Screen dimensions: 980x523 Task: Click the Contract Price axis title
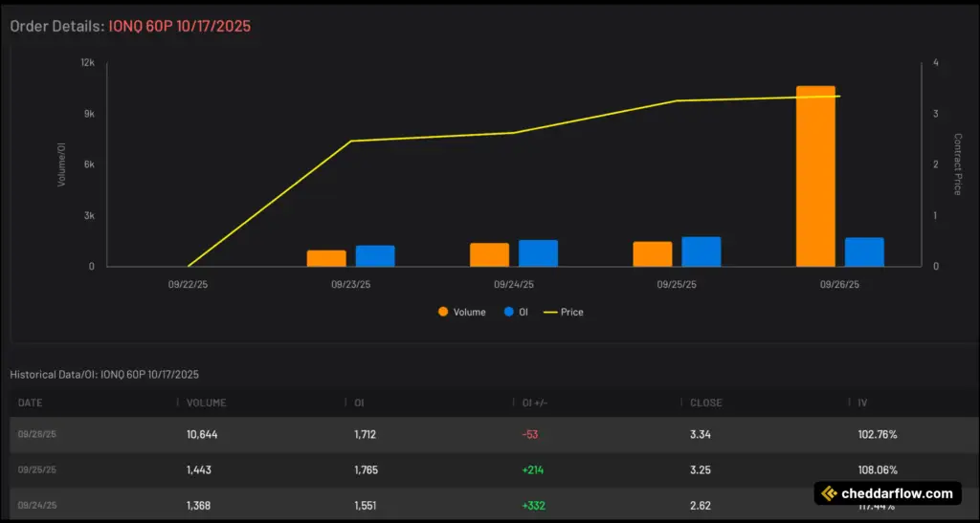pyautogui.click(x=957, y=164)
